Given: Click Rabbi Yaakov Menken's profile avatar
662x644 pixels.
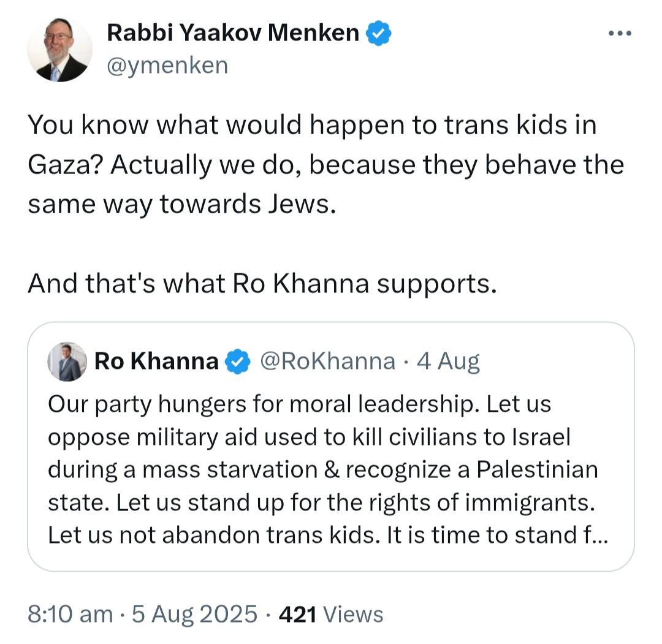Looking at the screenshot, I should coord(60,50).
